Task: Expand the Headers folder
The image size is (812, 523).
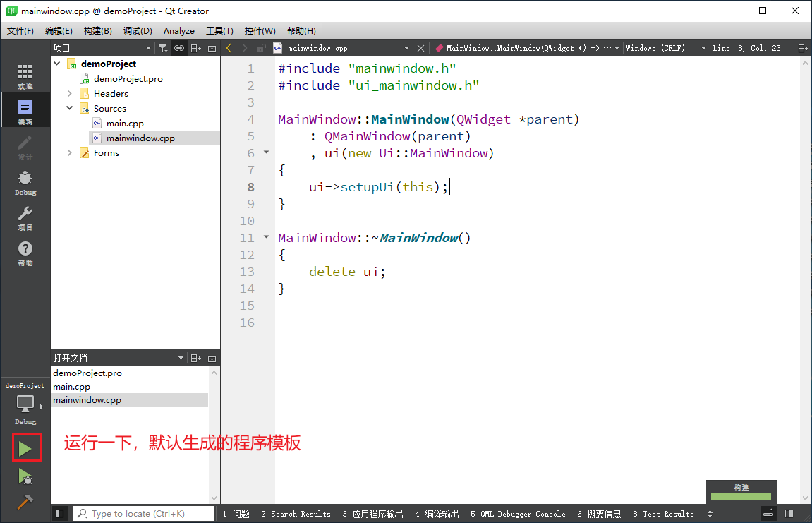Action: click(69, 93)
